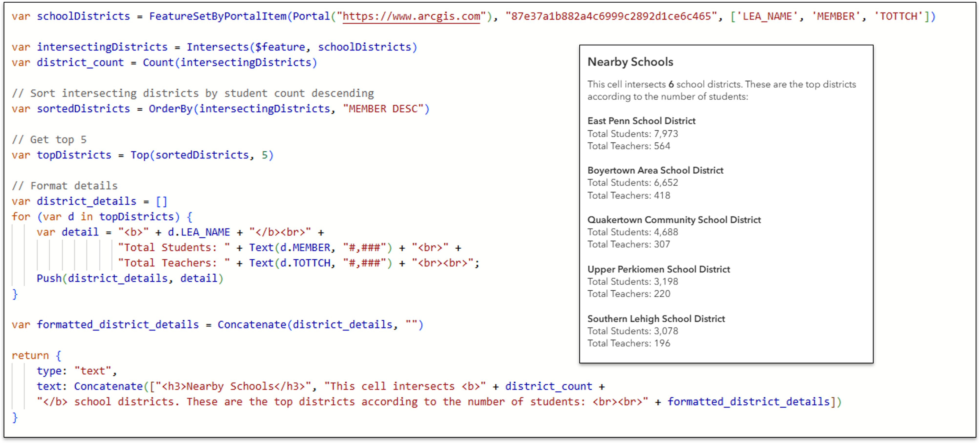The width and height of the screenshot is (980, 443).
Task: Select the portal item ID string
Action: [609, 16]
